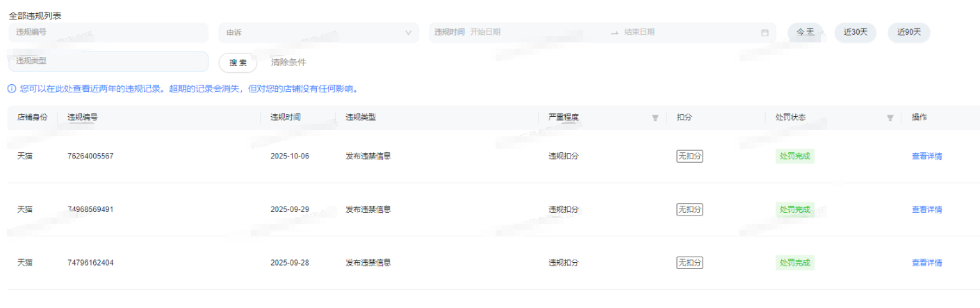
Task: Click 清除条件 to reset filters
Action: pos(288,63)
